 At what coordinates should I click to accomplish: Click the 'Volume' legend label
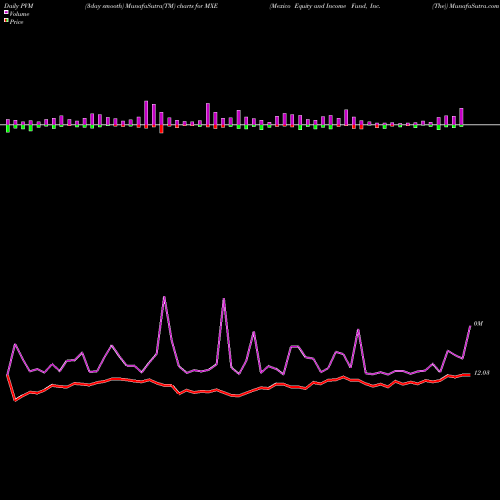pos(19,14)
